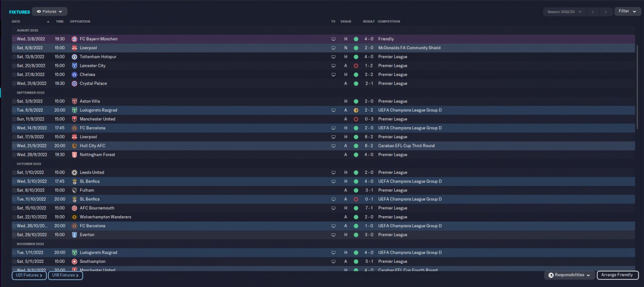Click the red loss indicator for Leicester City
Viewport: 644px width, 287px height.
coord(356,66)
